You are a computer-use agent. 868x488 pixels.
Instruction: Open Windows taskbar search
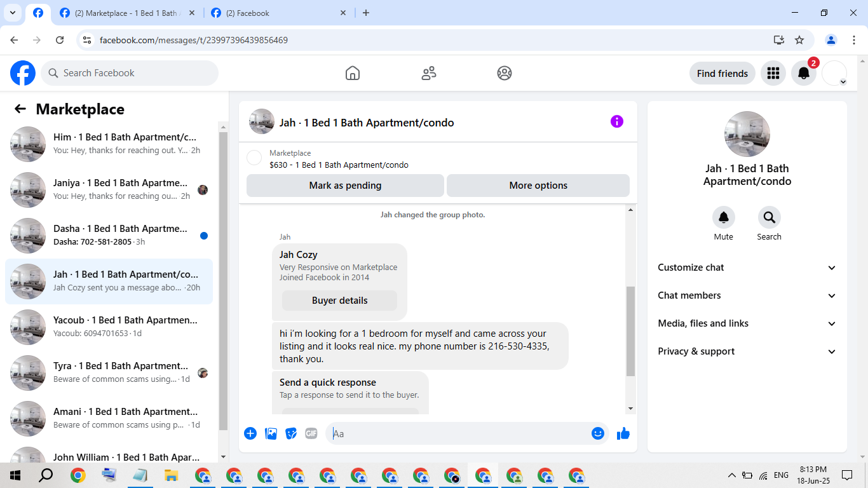tap(46, 475)
